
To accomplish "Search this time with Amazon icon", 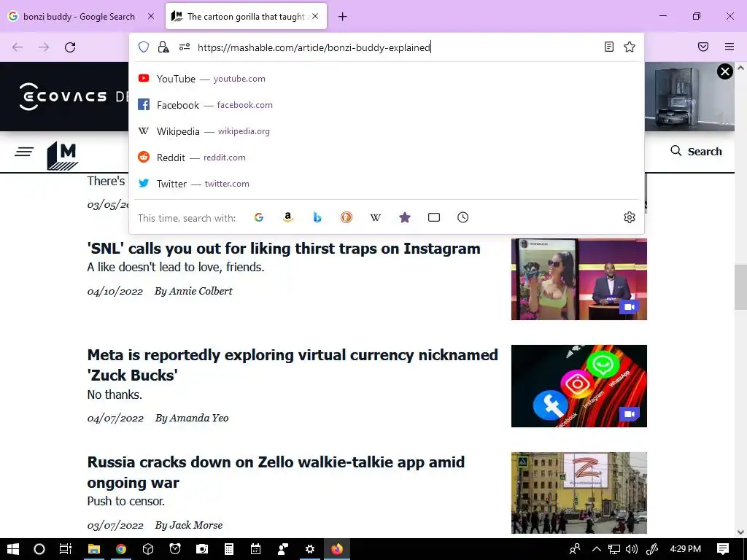I will [x=287, y=217].
